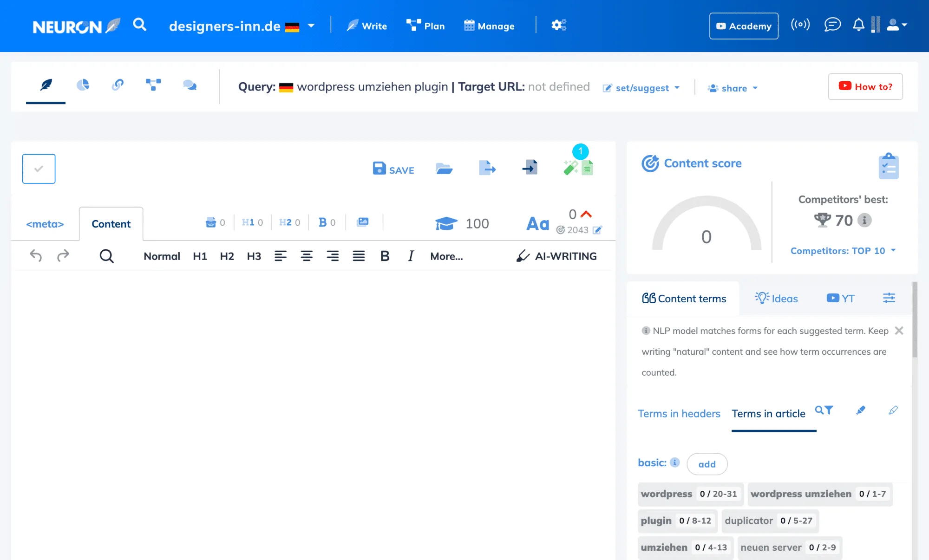Open the terms settings sliders icon
Viewport: 929px width, 560px height.
tap(889, 298)
